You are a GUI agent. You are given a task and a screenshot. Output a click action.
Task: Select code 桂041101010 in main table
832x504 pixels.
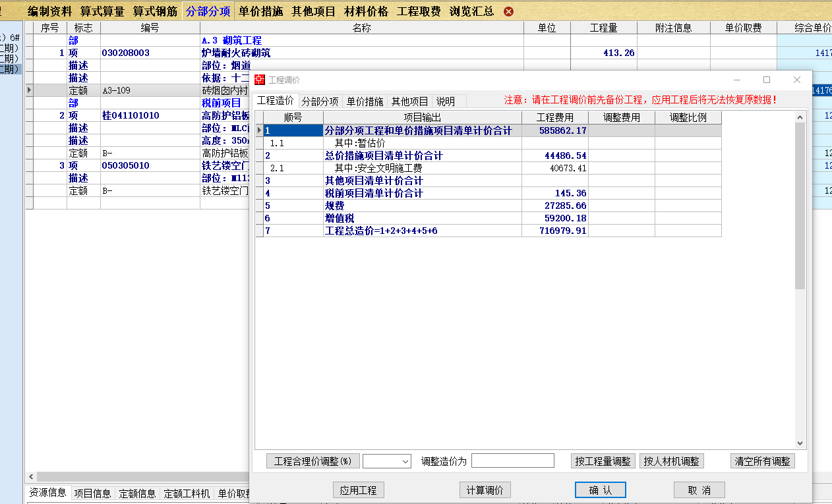point(150,115)
